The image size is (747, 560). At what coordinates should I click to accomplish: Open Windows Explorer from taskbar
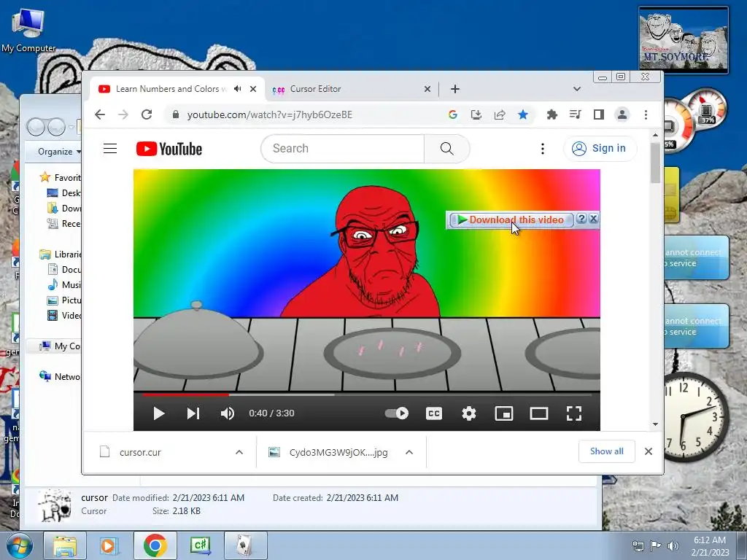point(65,545)
